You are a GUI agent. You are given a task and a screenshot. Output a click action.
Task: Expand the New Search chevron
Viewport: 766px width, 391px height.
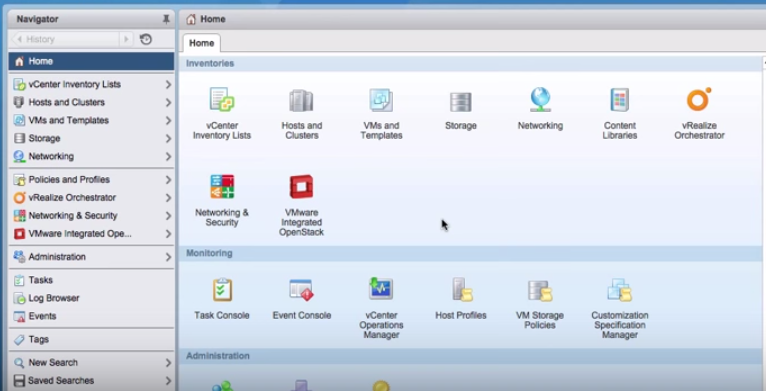click(x=168, y=363)
